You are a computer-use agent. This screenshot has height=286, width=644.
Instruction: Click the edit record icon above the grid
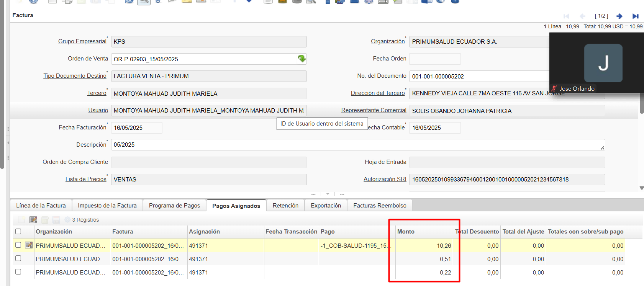33,220
